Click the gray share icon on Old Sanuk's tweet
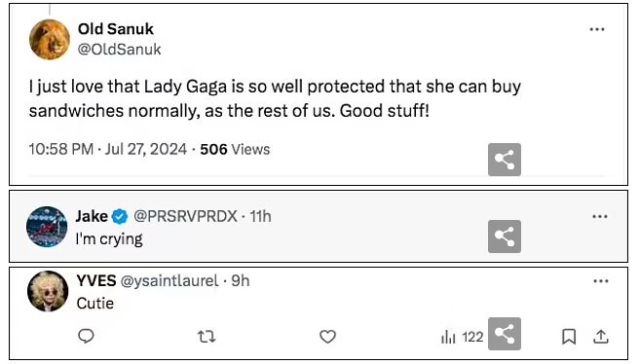 [x=505, y=160]
